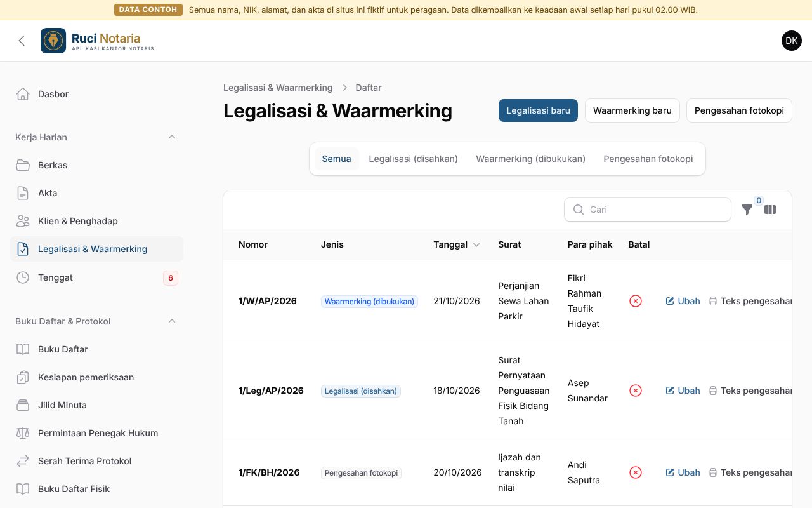Image resolution: width=812 pixels, height=508 pixels.
Task: Switch to Waarmerking (dibukukan) tab
Action: coord(530,159)
